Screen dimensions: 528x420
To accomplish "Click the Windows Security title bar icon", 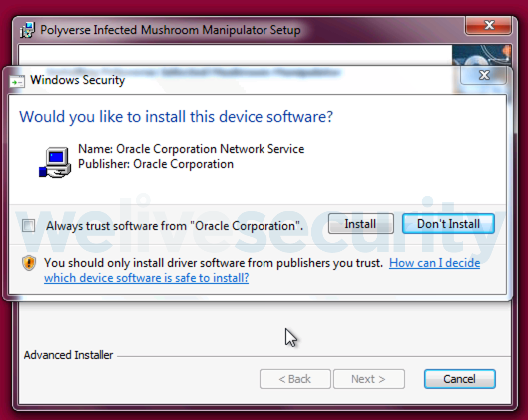I will pos(17,81).
